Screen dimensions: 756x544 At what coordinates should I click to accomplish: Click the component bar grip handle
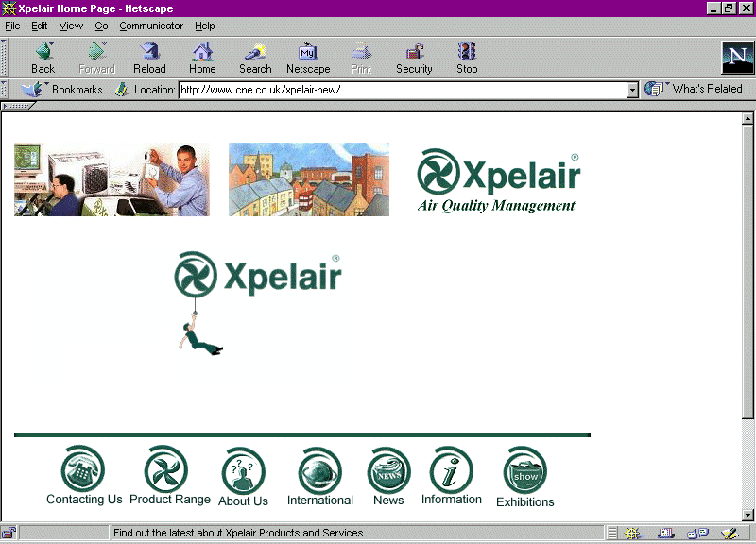pyautogui.click(x=611, y=533)
